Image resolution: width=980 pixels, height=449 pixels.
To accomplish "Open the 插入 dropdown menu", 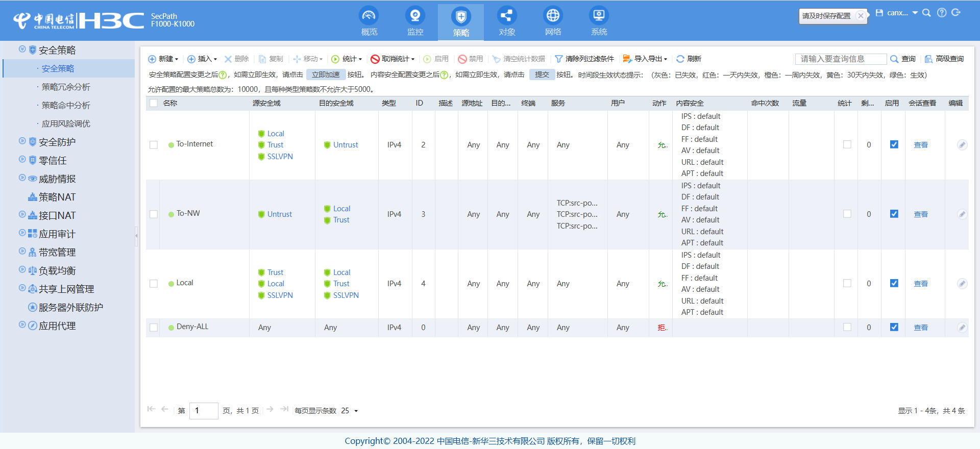I will click(202, 59).
